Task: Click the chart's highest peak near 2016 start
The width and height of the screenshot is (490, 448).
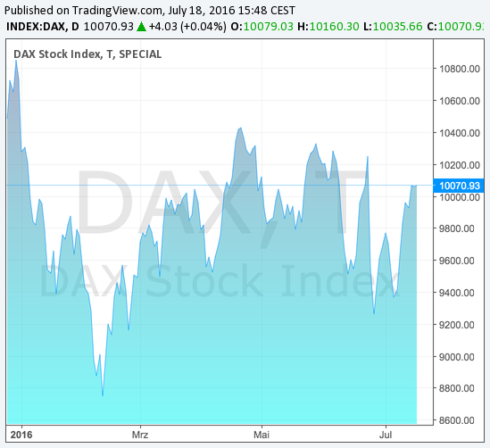Action: pos(16,62)
